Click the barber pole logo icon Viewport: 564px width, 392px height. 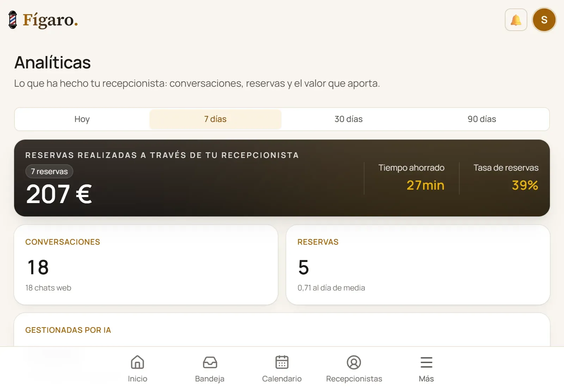point(13,20)
